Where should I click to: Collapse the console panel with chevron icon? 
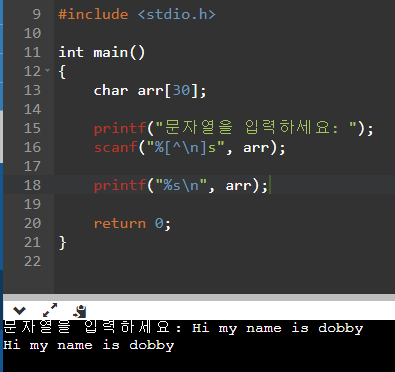[x=19, y=311]
